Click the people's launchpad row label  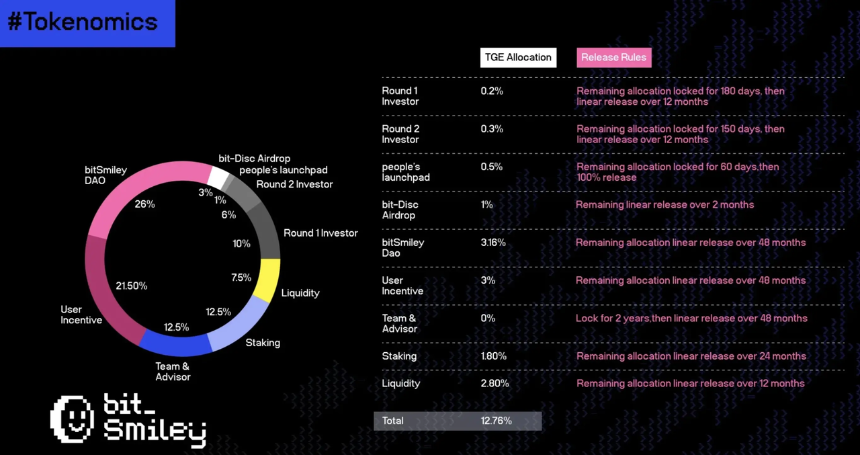[406, 172]
